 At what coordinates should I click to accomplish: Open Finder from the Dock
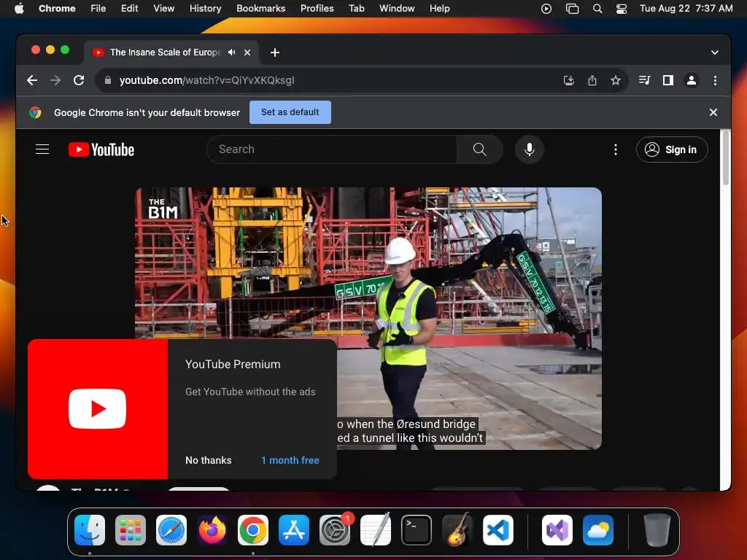point(90,530)
